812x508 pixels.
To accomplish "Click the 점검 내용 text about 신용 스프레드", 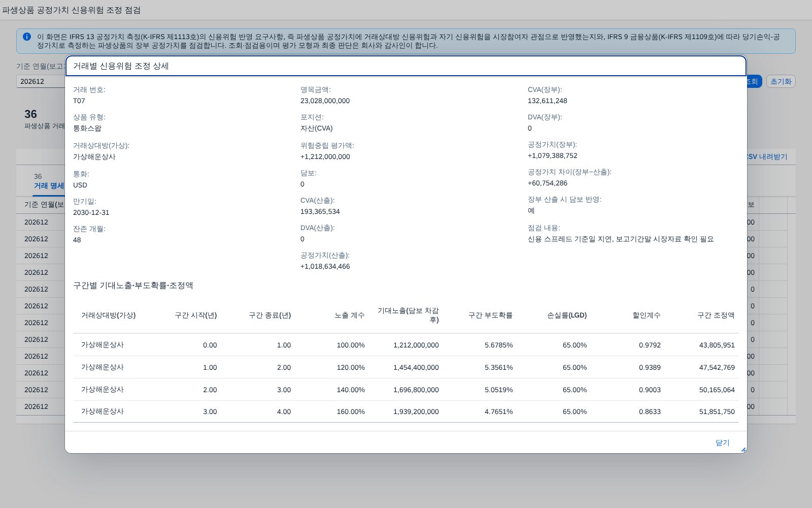I will 621,239.
